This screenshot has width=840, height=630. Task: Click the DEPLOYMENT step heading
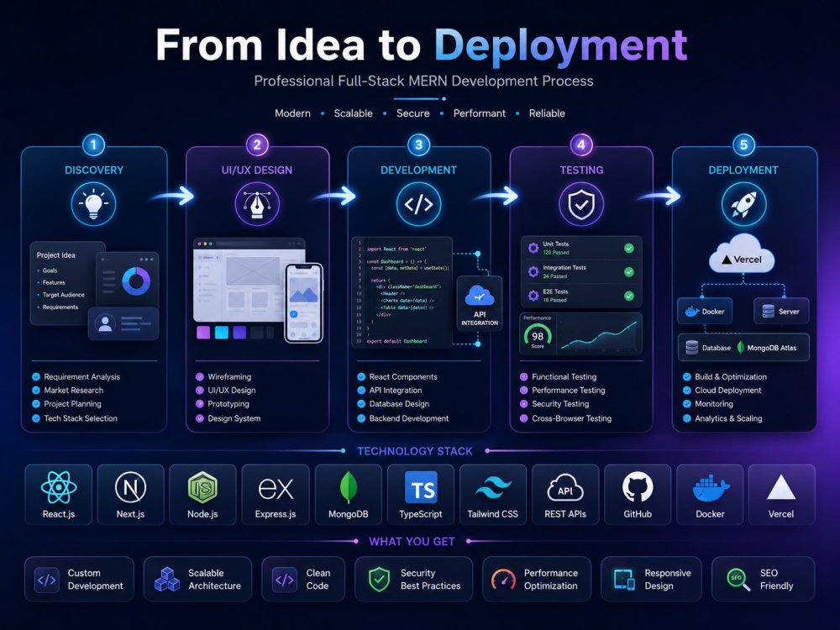[x=743, y=170]
